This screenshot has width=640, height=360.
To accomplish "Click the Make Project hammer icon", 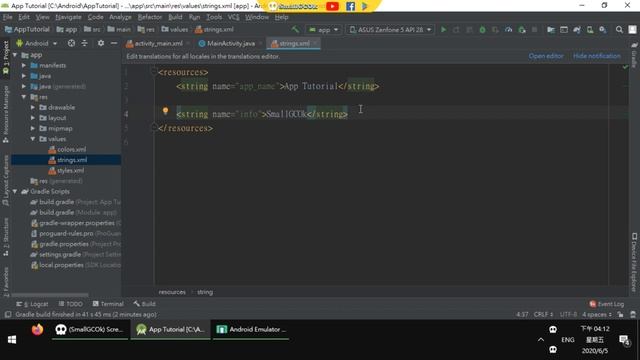I will (295, 29).
